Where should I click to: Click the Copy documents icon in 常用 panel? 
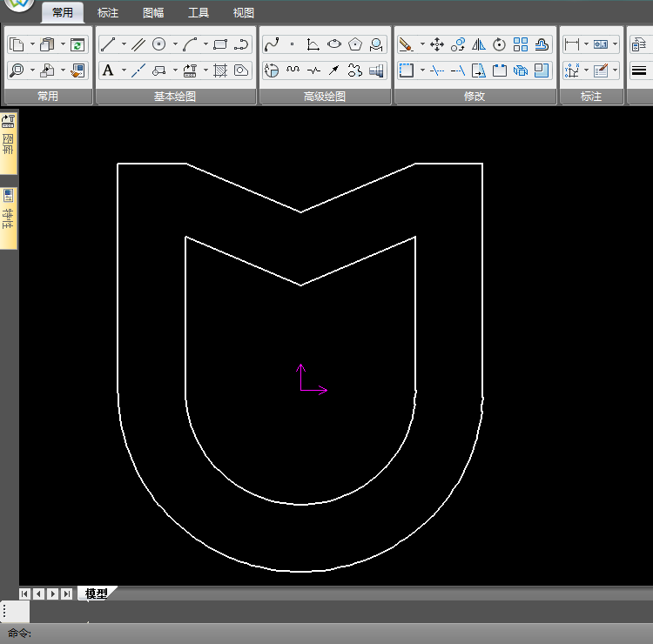click(17, 44)
